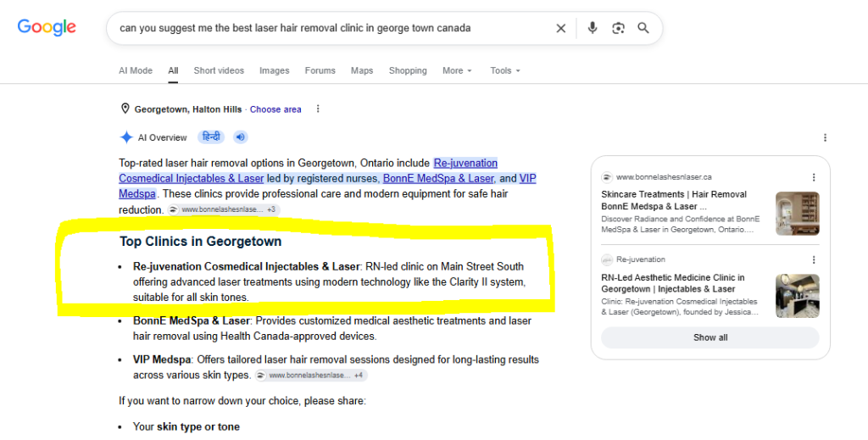This screenshot has height=440, width=868.
Task: Open the three-dot menu next to Choose area
Action: tap(318, 109)
